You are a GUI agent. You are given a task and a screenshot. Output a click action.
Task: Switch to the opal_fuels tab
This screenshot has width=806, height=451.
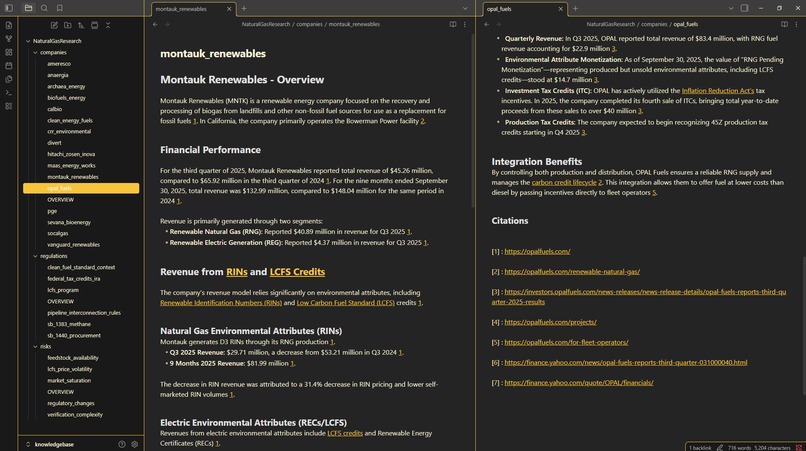525,9
